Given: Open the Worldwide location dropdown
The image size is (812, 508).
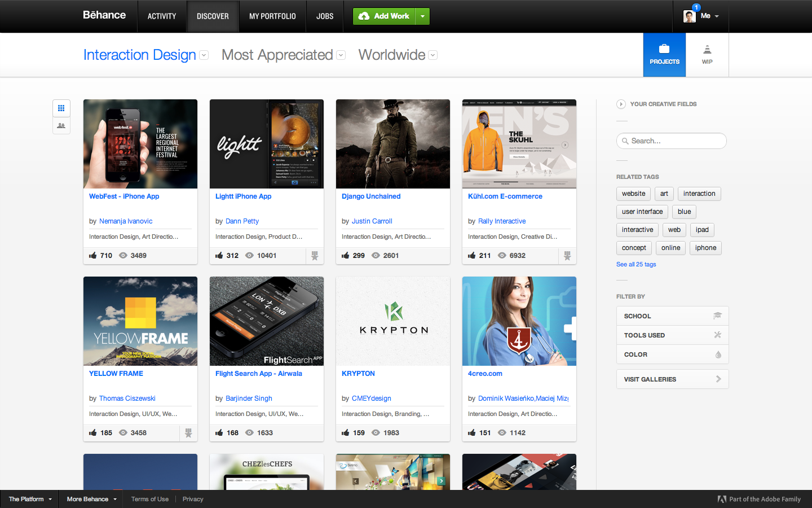Looking at the screenshot, I should click(x=433, y=55).
